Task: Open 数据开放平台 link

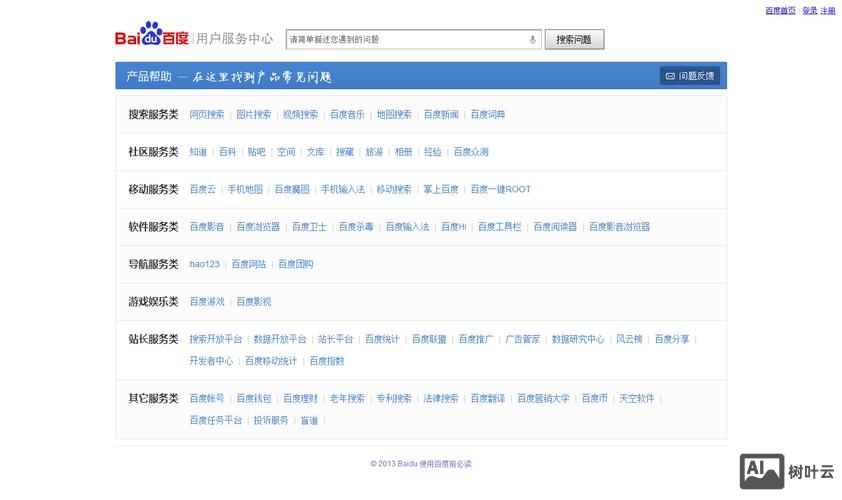Action: [279, 339]
